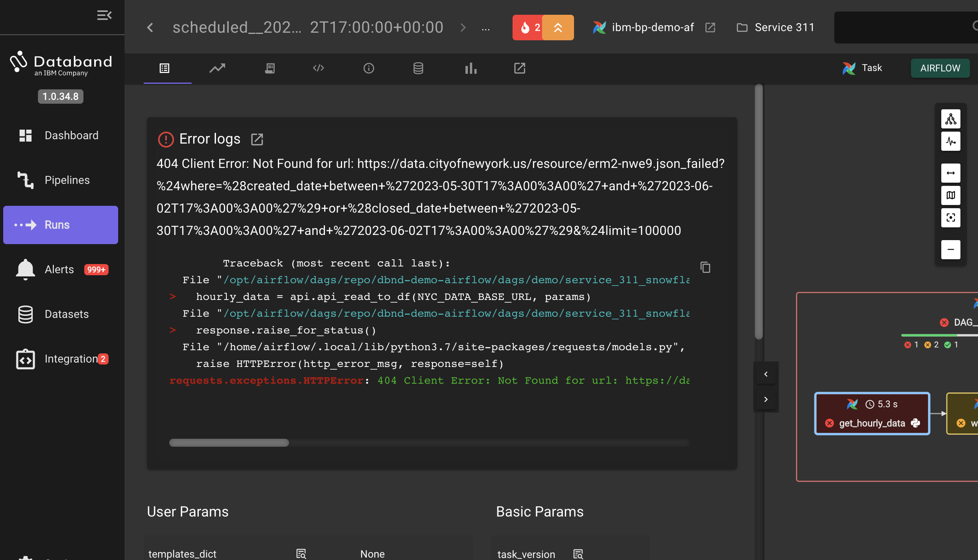Toggle the minimap icon in graph
The width and height of the screenshot is (978, 560).
pyautogui.click(x=950, y=195)
